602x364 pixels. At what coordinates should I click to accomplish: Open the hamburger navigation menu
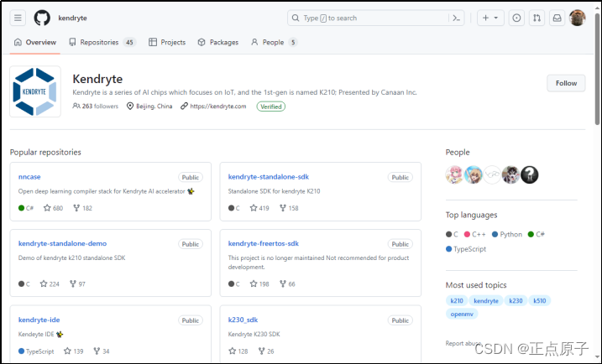point(18,18)
